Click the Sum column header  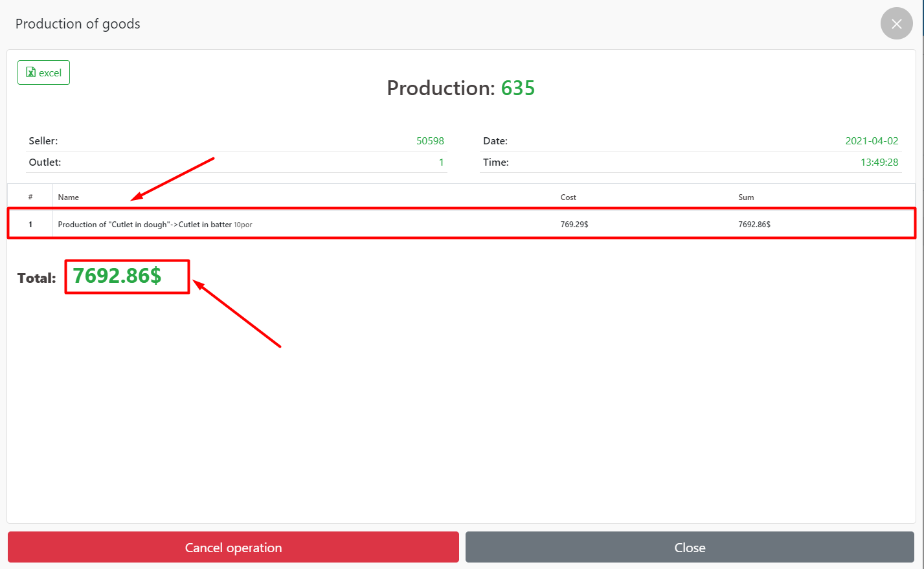(x=746, y=197)
